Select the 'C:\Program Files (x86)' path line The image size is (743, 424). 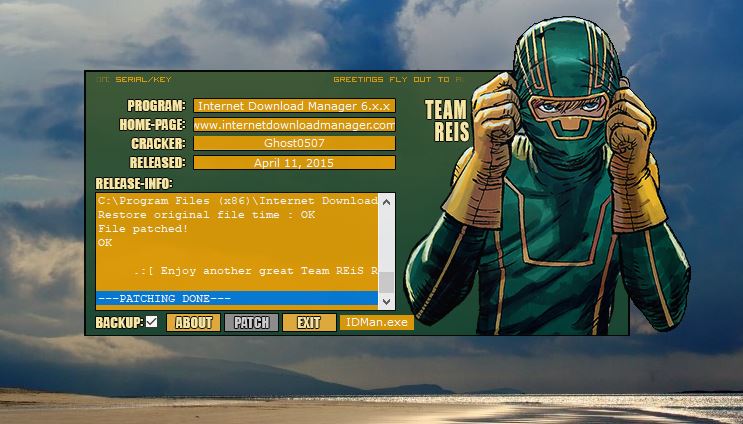236,200
